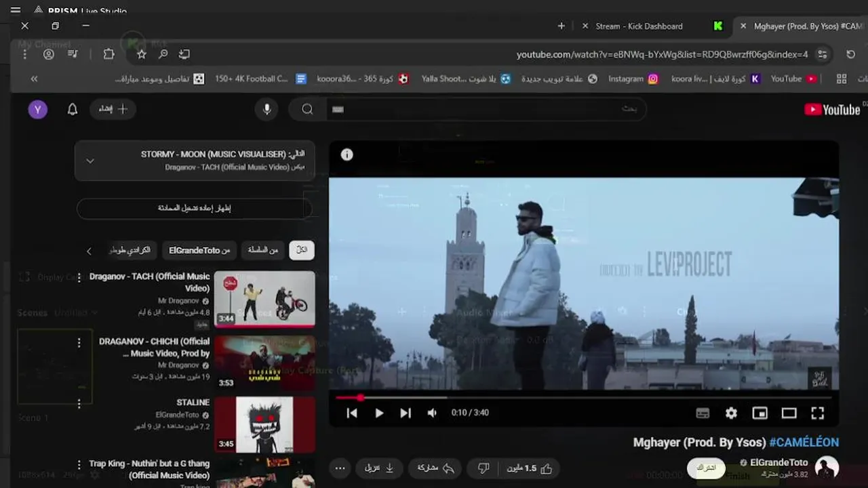
Task: Open the YouTube create button
Action: (113, 109)
